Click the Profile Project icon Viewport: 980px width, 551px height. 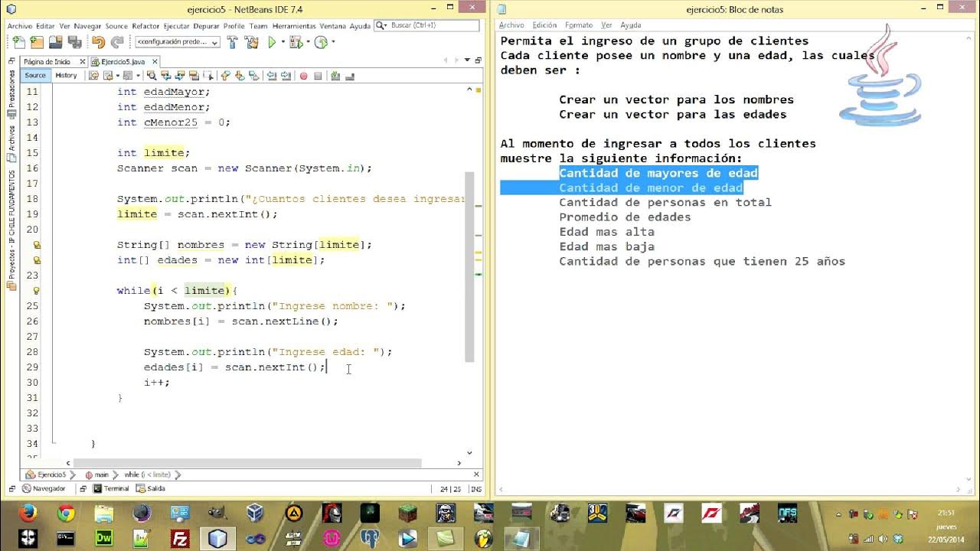pos(321,42)
